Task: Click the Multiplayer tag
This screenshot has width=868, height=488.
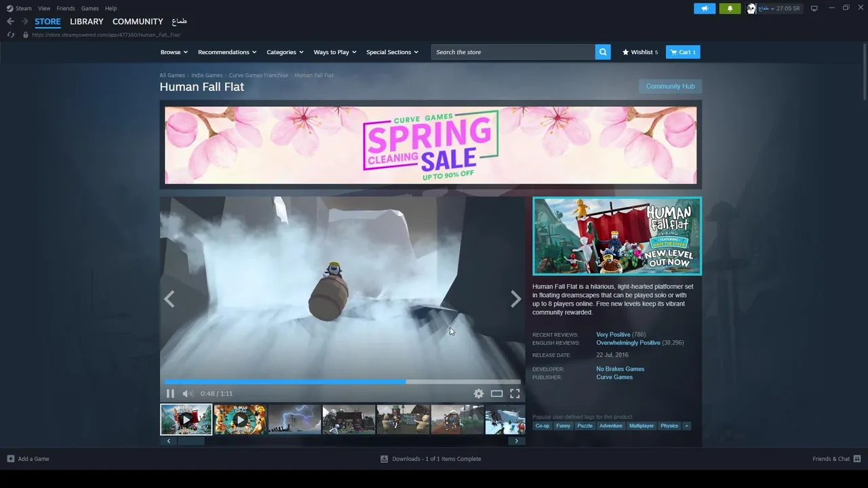Action: [x=641, y=426]
